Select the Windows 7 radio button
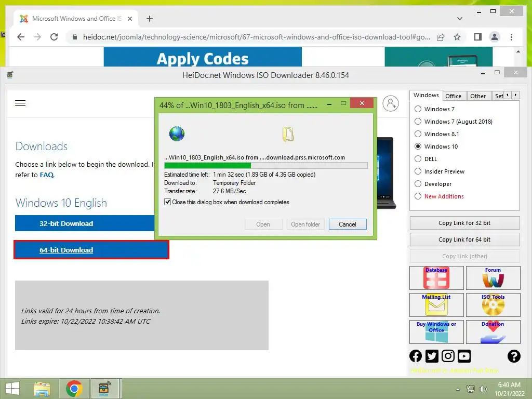Viewport: 532px width, 399px height. pos(418,109)
